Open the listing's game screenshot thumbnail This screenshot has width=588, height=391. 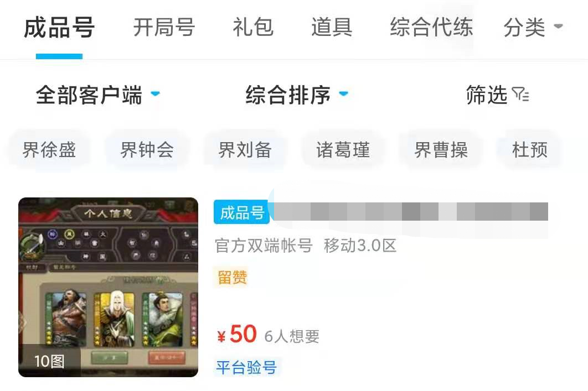tap(108, 287)
